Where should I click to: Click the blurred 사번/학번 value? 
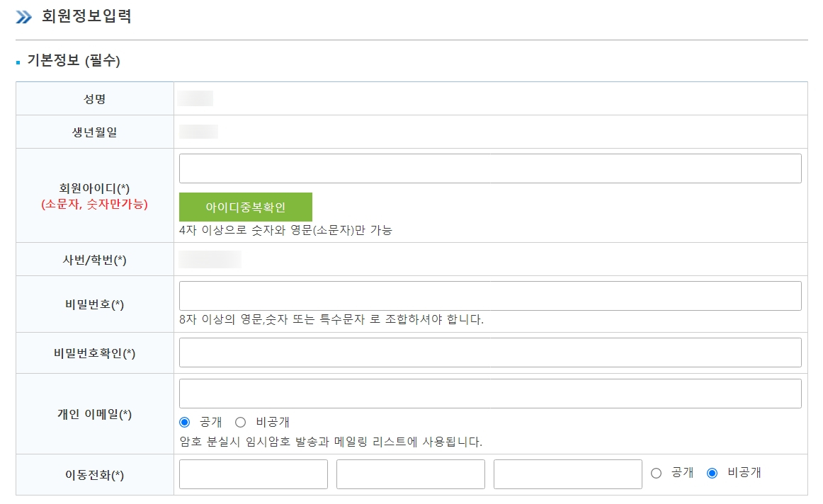coord(210,260)
